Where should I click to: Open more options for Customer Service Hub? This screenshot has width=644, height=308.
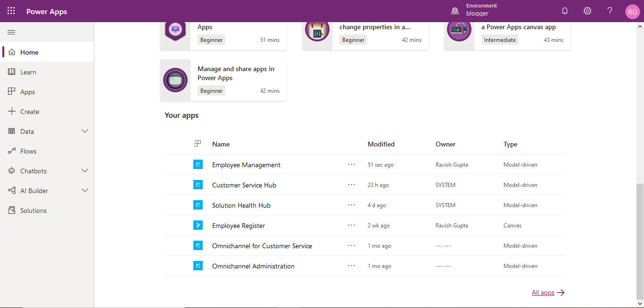tap(351, 185)
